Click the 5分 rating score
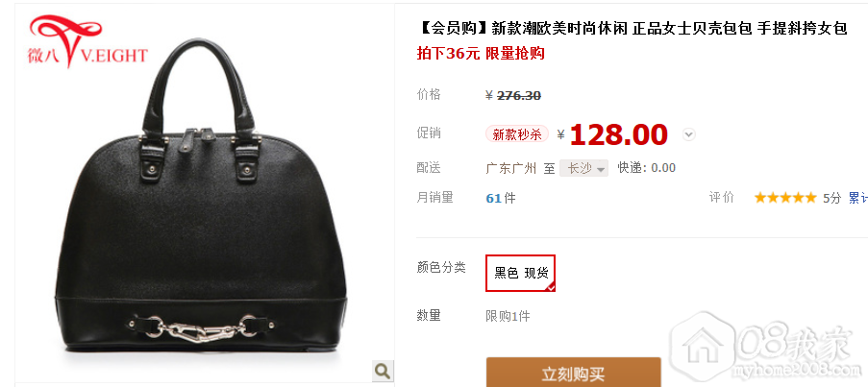Image resolution: width=868 pixels, height=387 pixels. click(x=832, y=198)
